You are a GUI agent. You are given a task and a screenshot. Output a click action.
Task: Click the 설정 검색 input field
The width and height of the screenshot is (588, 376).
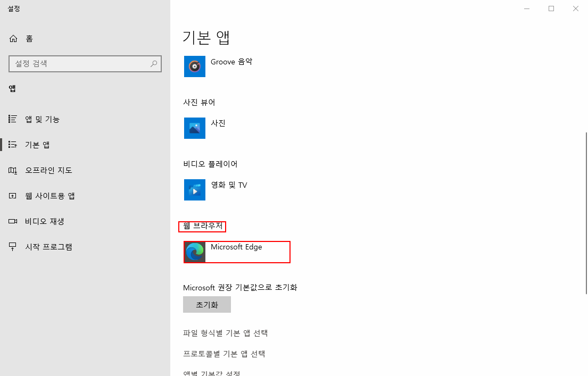point(85,64)
